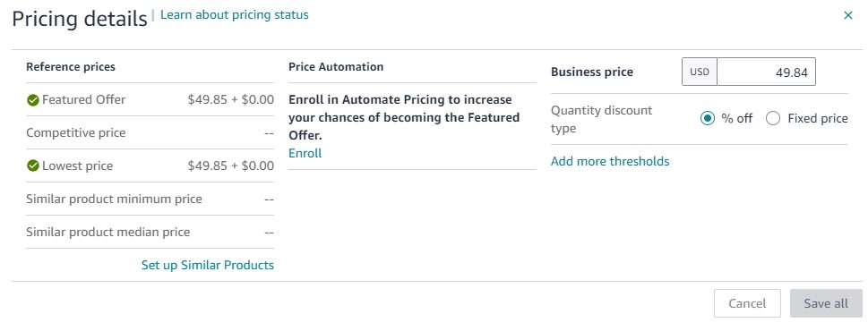Click the Cancel button
The width and height of the screenshot is (868, 331).
coord(747,303)
